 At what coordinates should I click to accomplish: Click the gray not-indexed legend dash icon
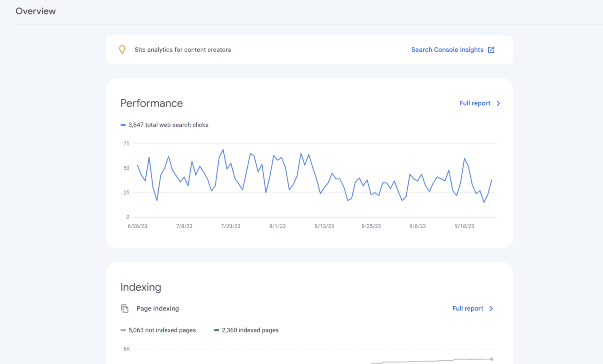pyautogui.click(x=123, y=330)
